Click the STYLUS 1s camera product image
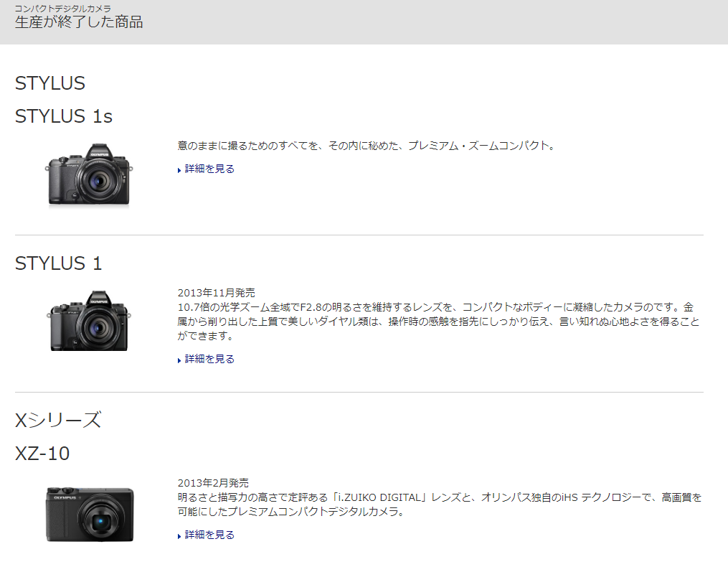The width and height of the screenshot is (728, 572). [x=89, y=177]
